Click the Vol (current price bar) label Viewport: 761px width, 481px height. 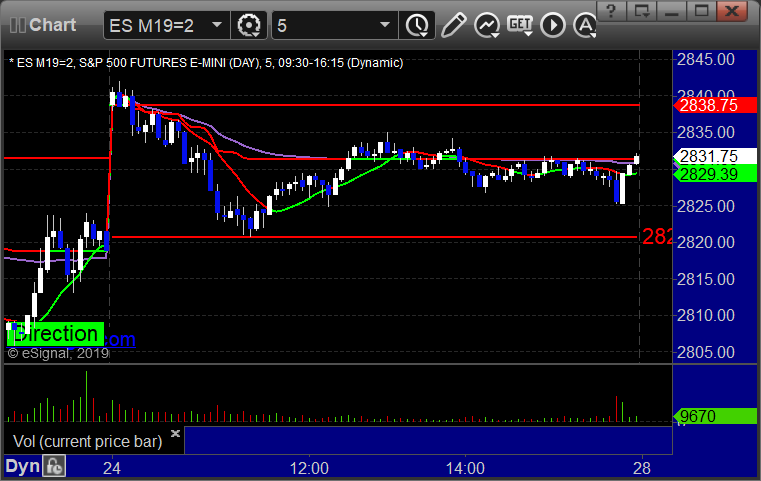pos(87,441)
